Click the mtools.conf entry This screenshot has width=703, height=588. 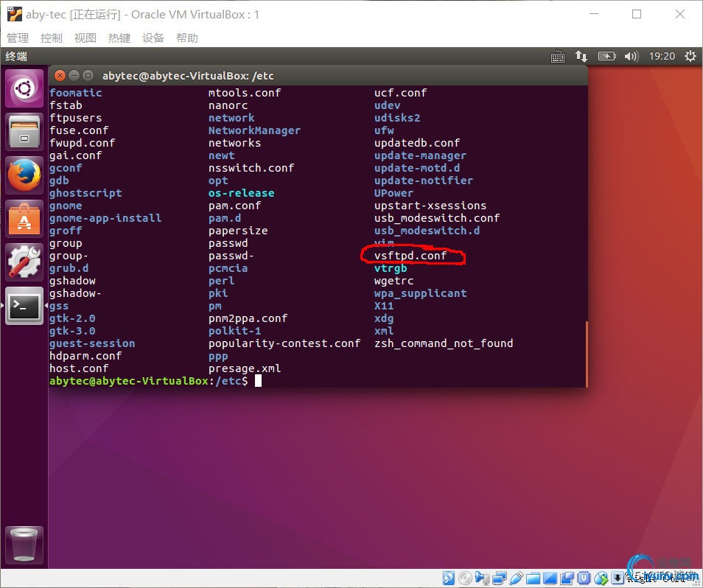point(245,93)
